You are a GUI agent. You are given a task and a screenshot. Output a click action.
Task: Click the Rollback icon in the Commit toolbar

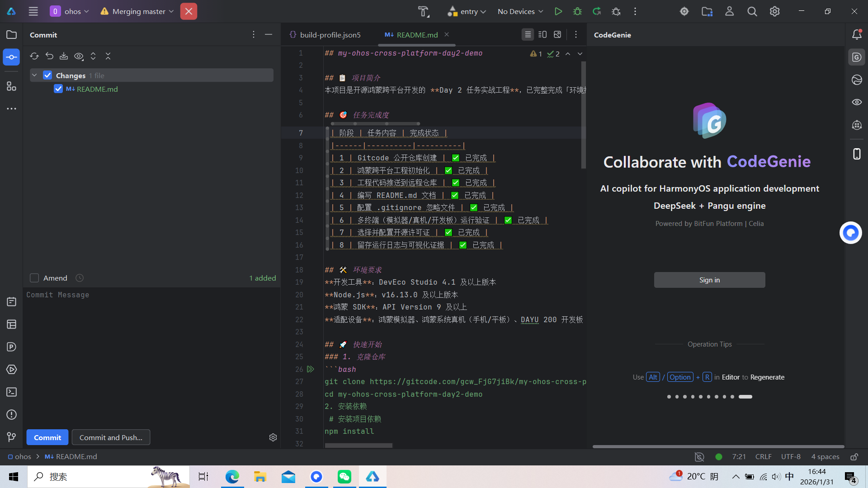[x=49, y=56]
